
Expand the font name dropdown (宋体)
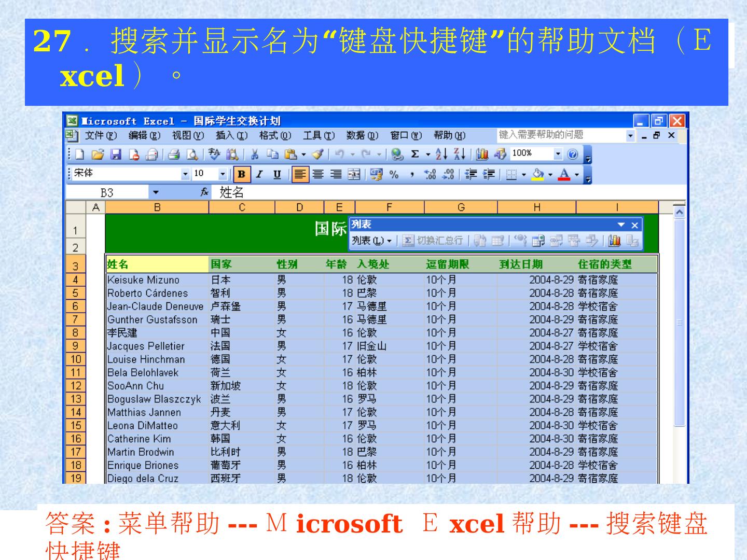pos(186,174)
